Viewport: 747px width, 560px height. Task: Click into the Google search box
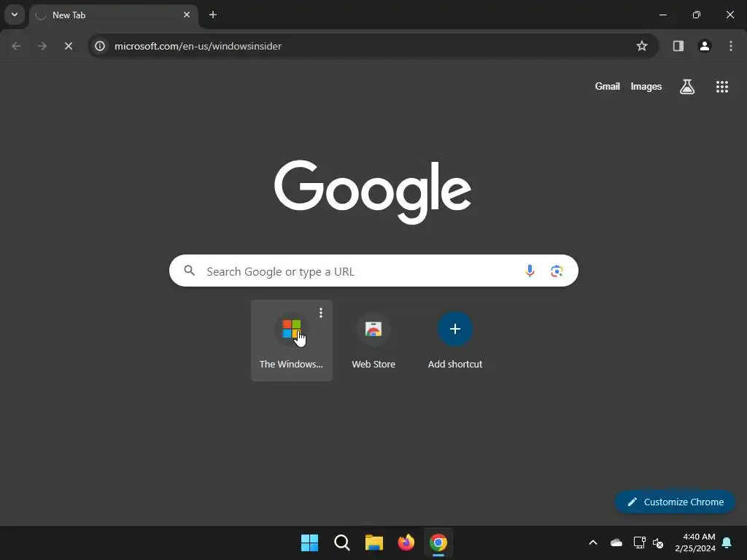[373, 271]
